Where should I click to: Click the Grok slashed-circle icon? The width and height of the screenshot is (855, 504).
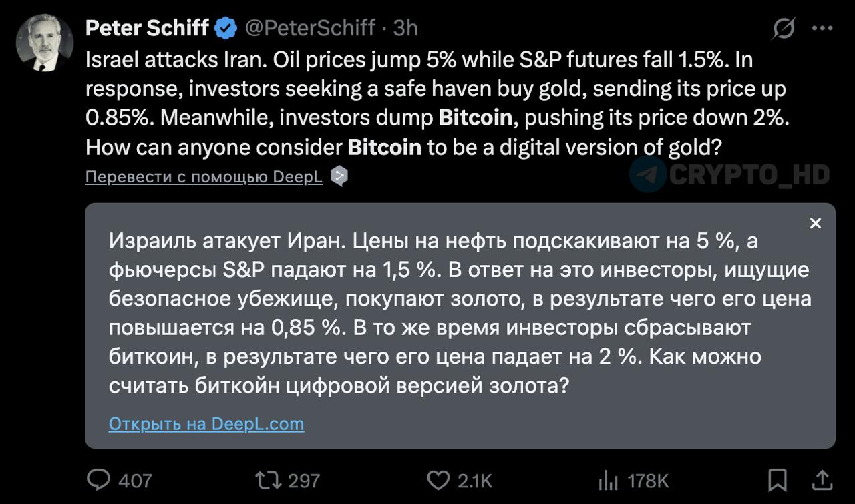[784, 29]
